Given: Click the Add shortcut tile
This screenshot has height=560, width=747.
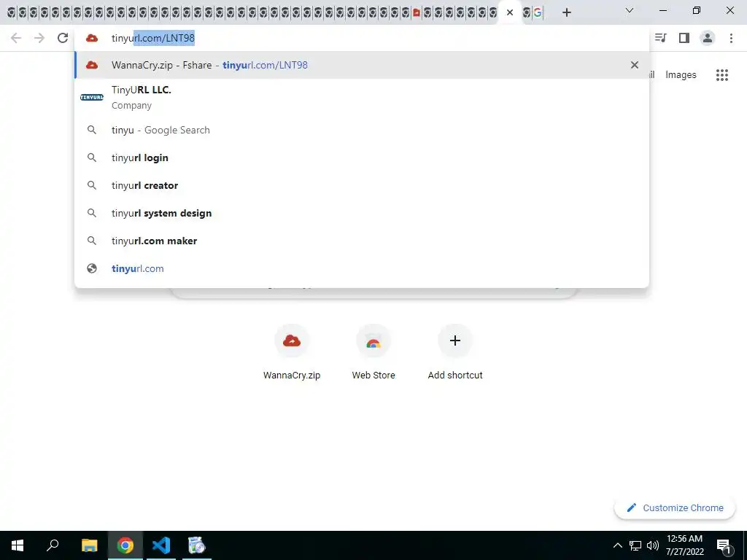Looking at the screenshot, I should click(x=455, y=352).
